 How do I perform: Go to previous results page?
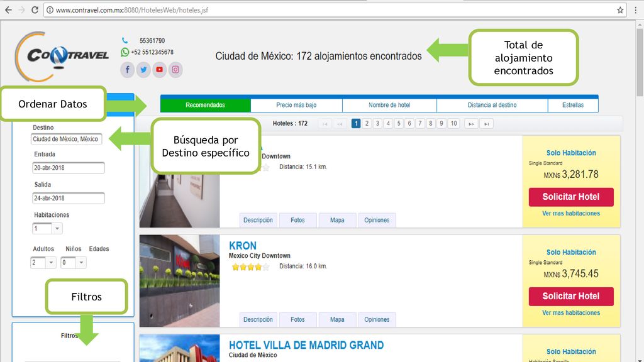pos(340,124)
